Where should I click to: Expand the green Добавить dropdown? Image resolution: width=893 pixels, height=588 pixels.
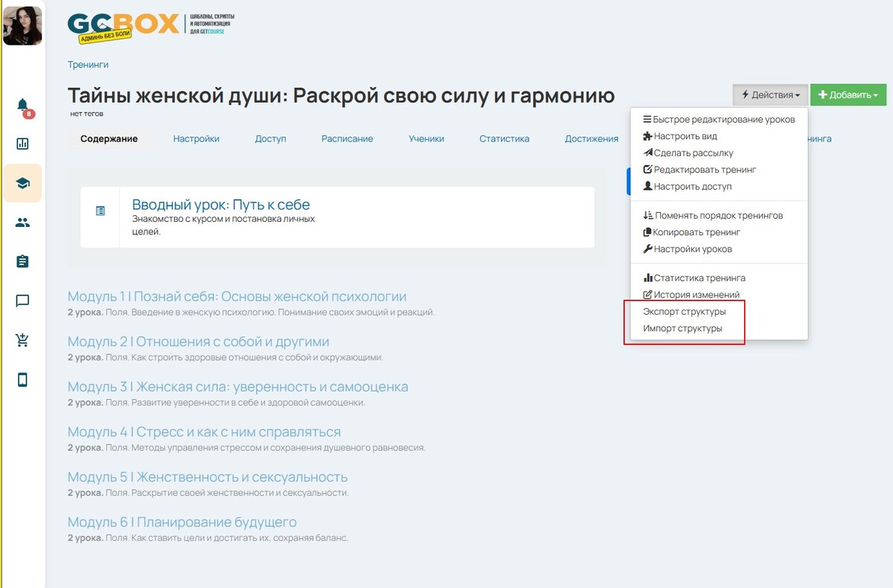point(848,95)
